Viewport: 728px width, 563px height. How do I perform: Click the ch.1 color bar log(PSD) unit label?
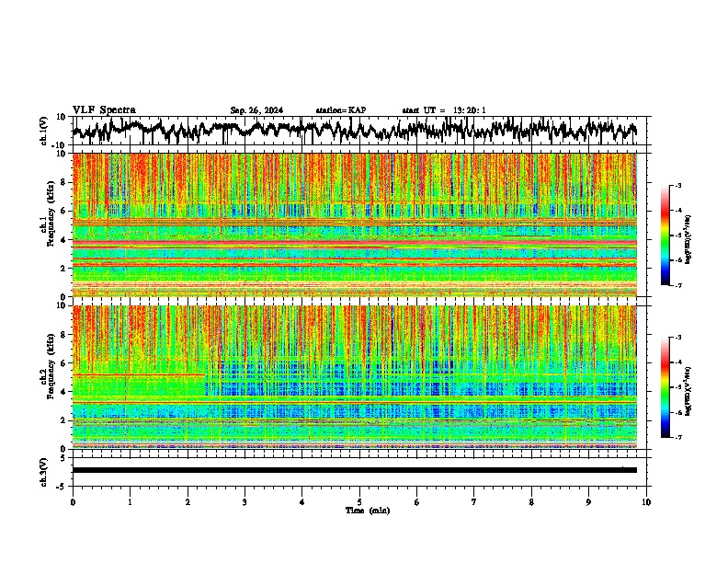pyautogui.click(x=688, y=239)
